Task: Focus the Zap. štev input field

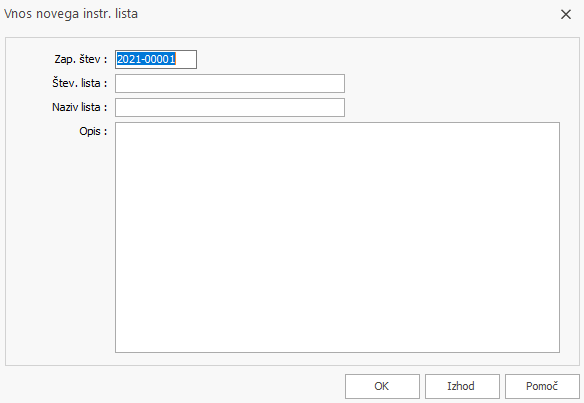Action: coord(156,60)
